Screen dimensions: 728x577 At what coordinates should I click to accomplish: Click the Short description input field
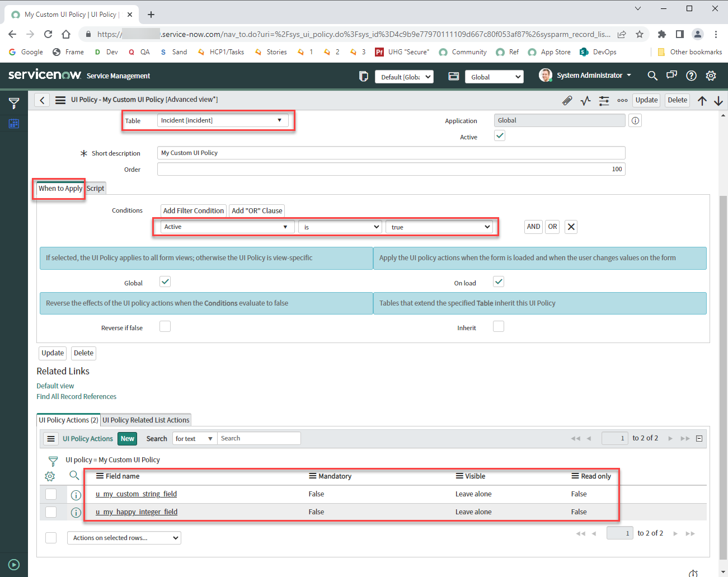(x=391, y=153)
